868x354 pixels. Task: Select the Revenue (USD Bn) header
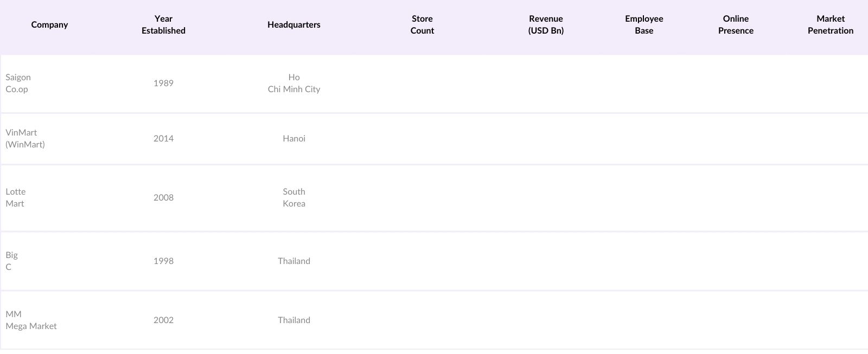coord(546,25)
